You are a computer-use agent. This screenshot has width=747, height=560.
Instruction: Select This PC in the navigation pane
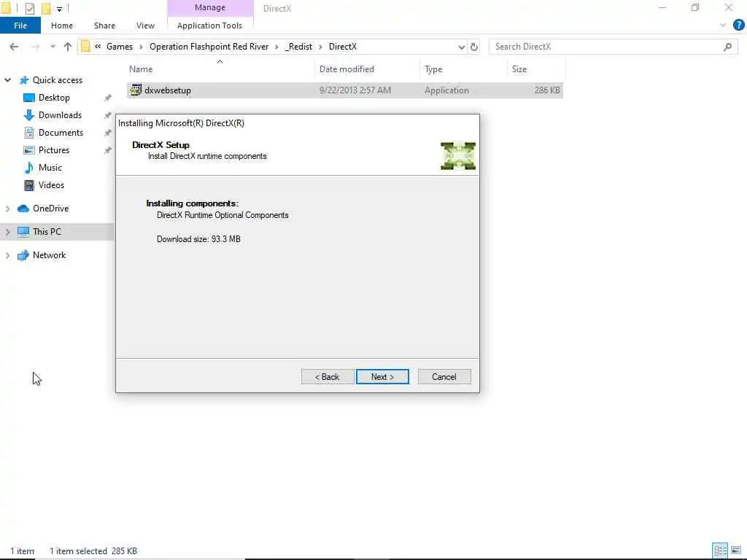coord(47,232)
